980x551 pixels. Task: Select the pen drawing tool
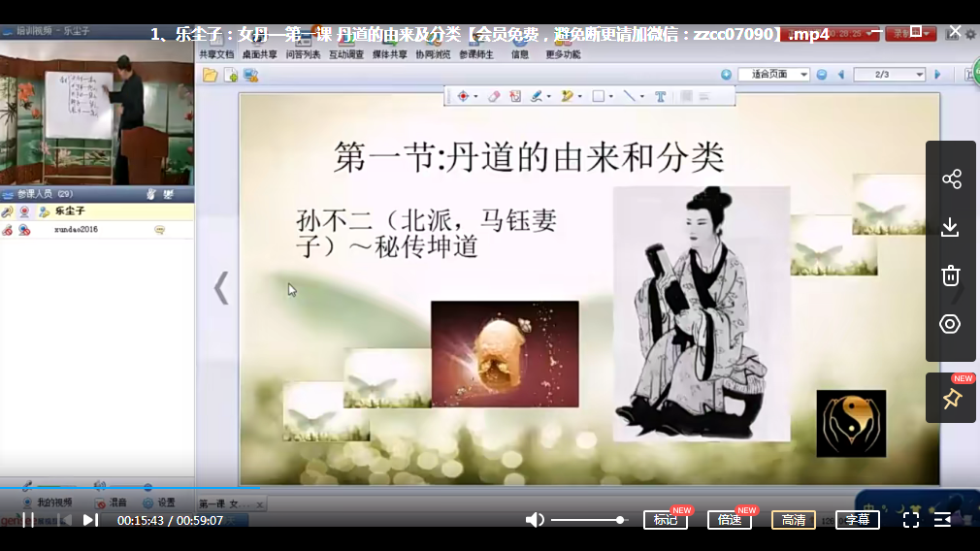537,96
